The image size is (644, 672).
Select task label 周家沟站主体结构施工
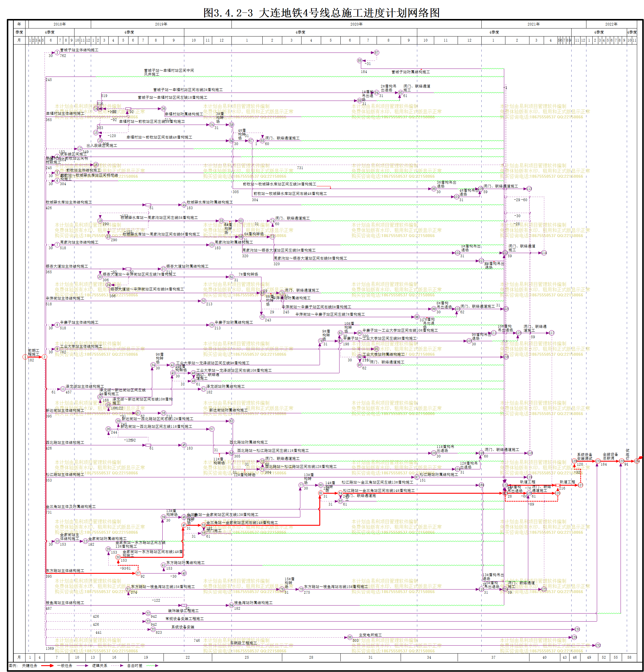tap(79, 242)
